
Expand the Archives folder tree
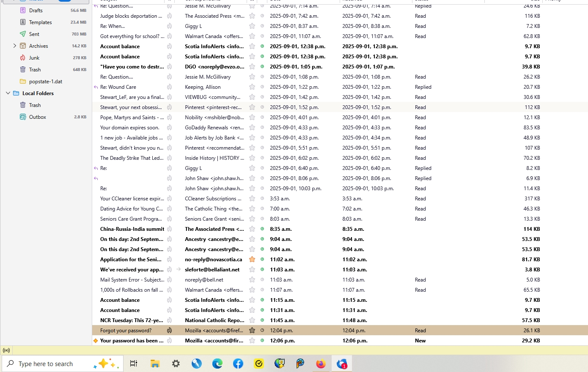pos(15,46)
